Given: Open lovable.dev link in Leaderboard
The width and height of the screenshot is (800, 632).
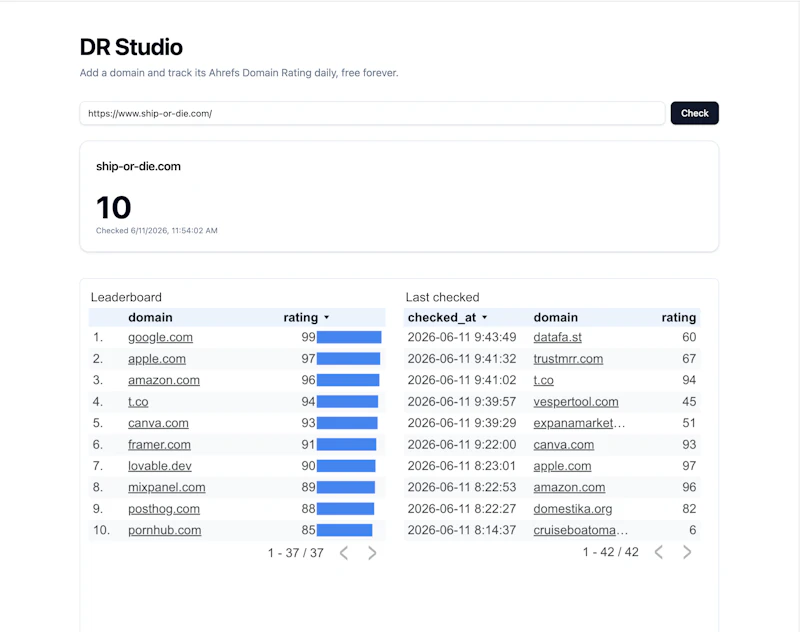Looking at the screenshot, I should pyautogui.click(x=160, y=466).
